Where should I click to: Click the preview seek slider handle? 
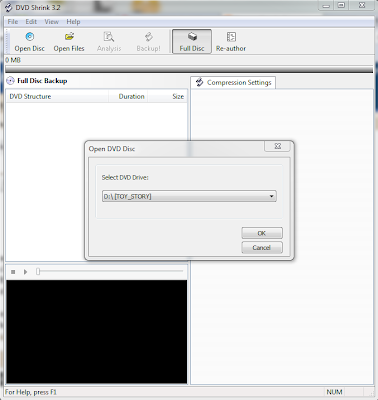(38, 272)
